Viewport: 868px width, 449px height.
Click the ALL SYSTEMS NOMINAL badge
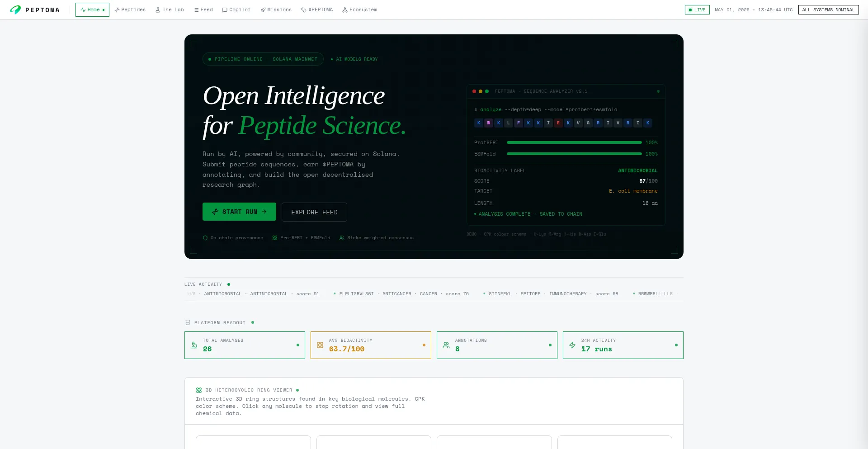(828, 9)
